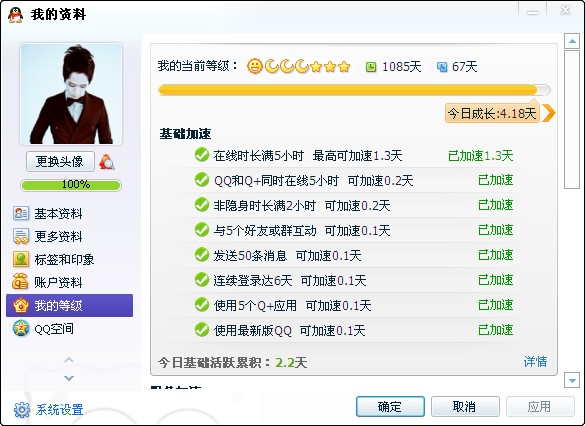The image size is (585, 426).
Task: Click green checkmark for 发送50条消息
Action: pyautogui.click(x=202, y=255)
